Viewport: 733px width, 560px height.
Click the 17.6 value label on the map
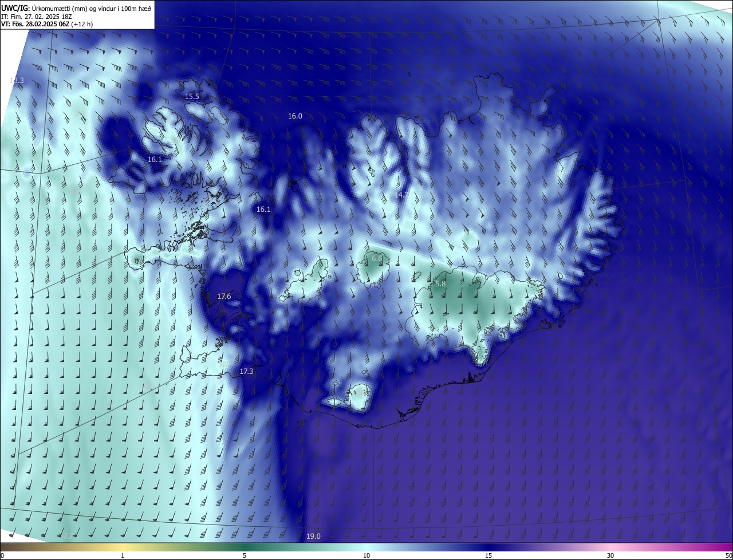pos(224,297)
